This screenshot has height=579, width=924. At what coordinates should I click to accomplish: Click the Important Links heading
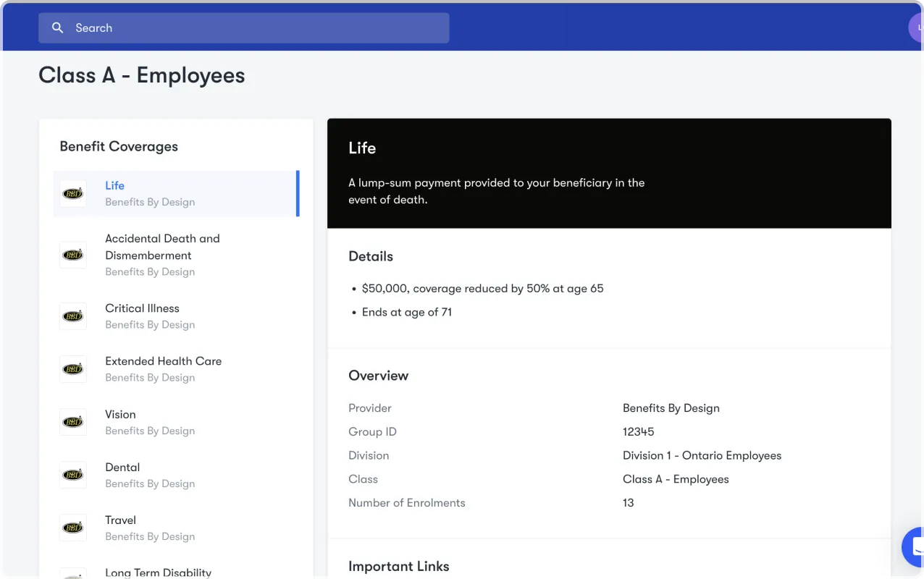click(x=399, y=567)
